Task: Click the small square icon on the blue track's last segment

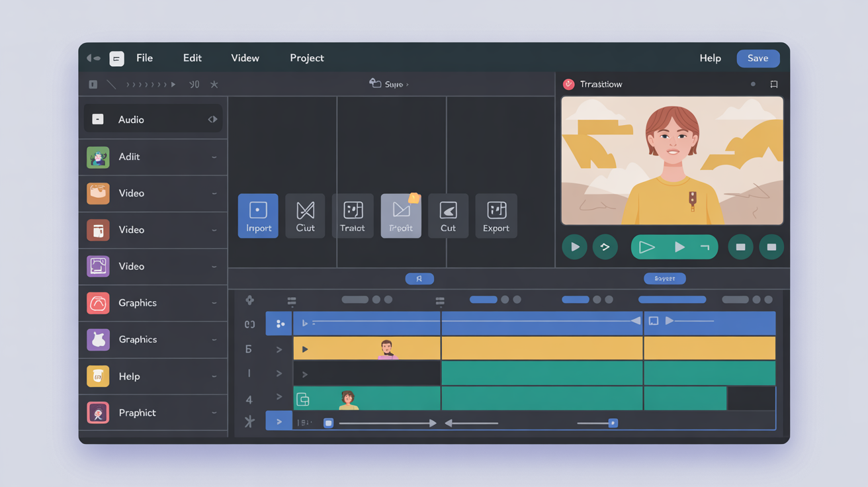Action: click(x=654, y=321)
